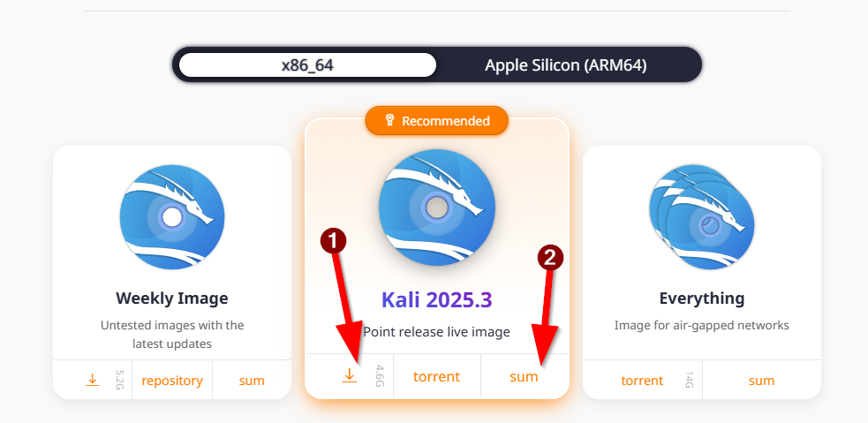Switch architecture to x86_64
Screen dimensions: 868x423
(307, 65)
